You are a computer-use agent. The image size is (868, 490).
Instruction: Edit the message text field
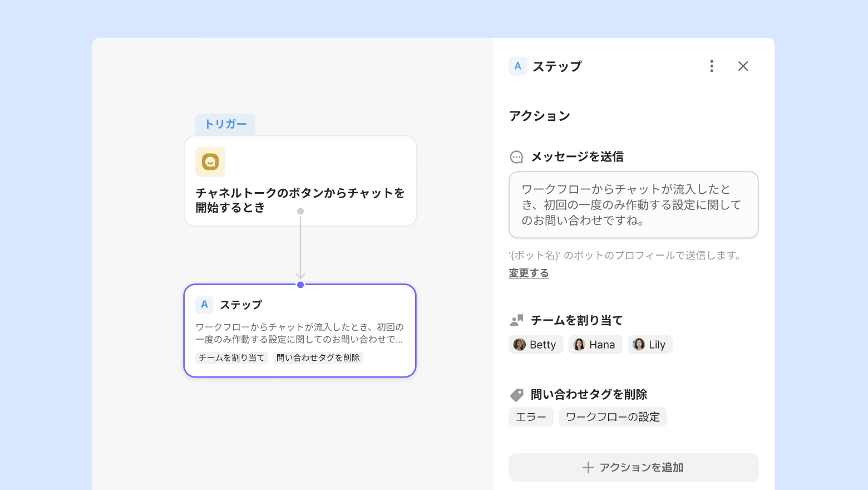633,205
